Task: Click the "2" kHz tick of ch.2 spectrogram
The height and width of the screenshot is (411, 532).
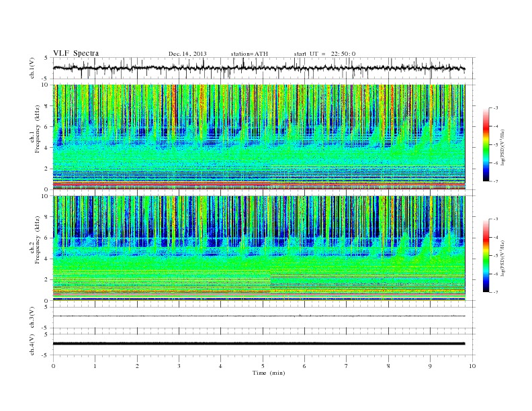Action: [x=46, y=280]
